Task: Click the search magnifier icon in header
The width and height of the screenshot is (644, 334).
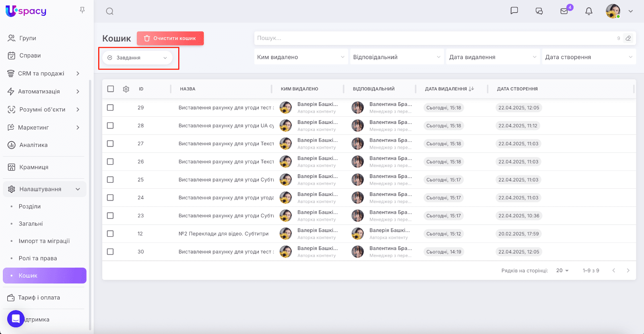Action: click(x=109, y=11)
